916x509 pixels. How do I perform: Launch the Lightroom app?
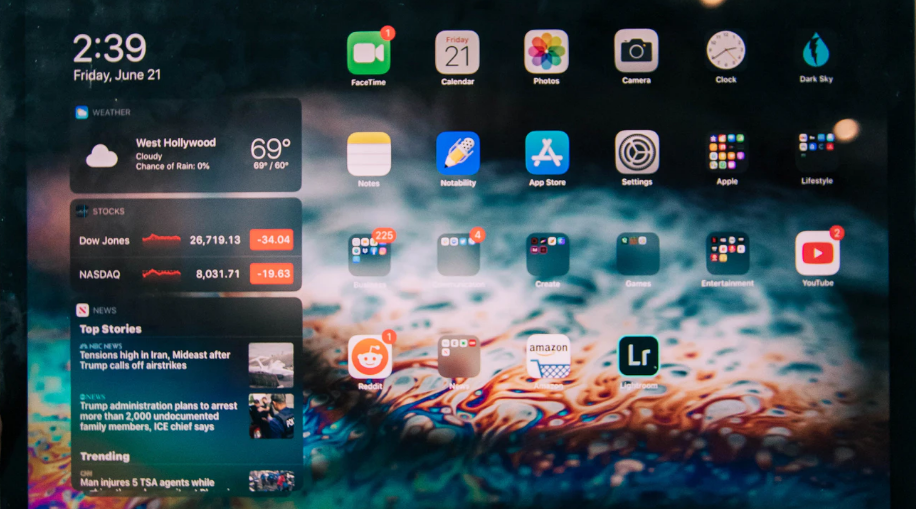[638, 356]
